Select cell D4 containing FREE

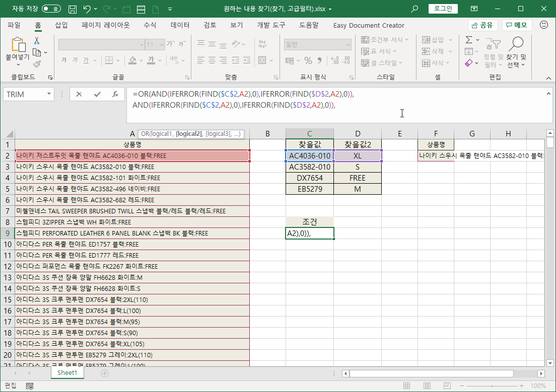tap(358, 178)
